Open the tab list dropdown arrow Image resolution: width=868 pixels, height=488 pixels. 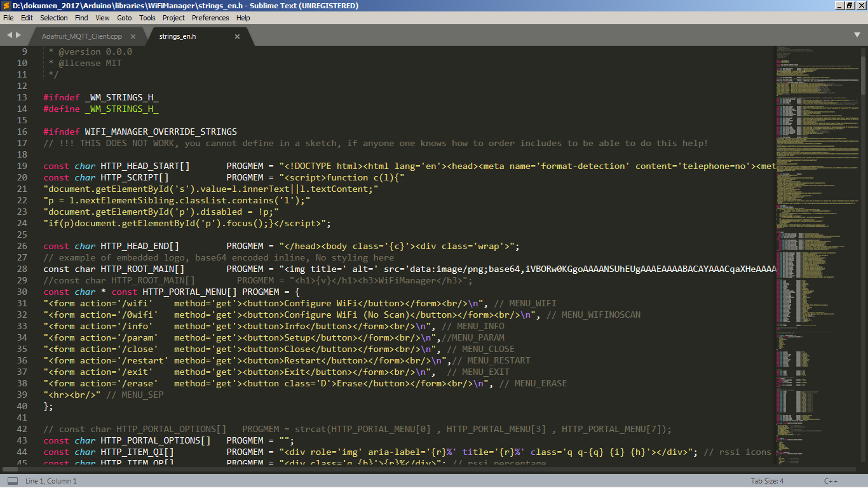857,34
